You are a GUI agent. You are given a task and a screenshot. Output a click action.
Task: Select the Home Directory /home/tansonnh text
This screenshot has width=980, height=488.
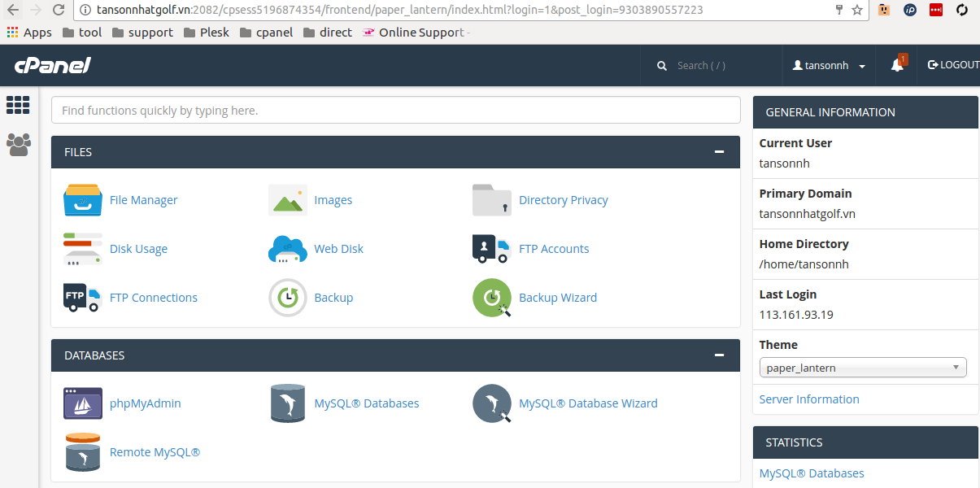(x=804, y=264)
